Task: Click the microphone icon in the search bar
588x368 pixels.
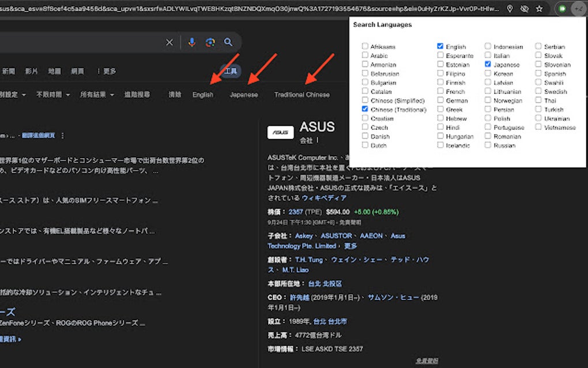Action: pos(193,42)
